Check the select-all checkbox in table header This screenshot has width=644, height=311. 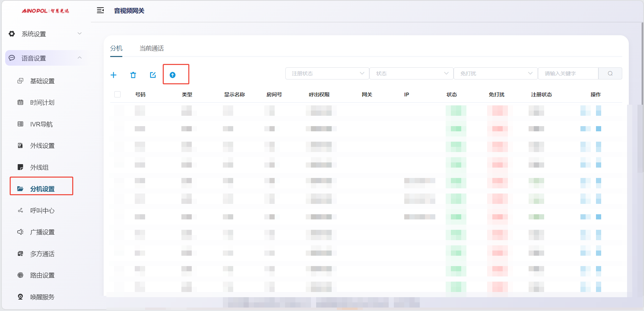[x=117, y=94]
